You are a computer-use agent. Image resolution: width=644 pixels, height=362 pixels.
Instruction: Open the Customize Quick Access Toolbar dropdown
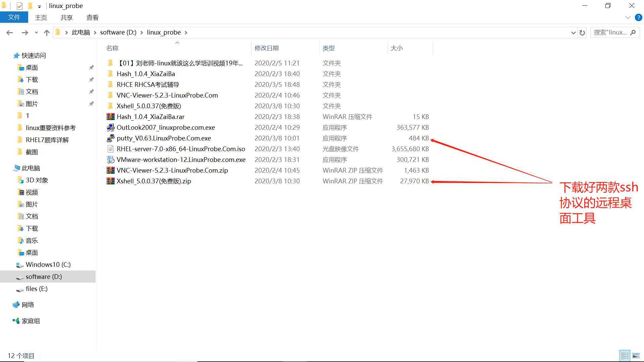(x=39, y=6)
